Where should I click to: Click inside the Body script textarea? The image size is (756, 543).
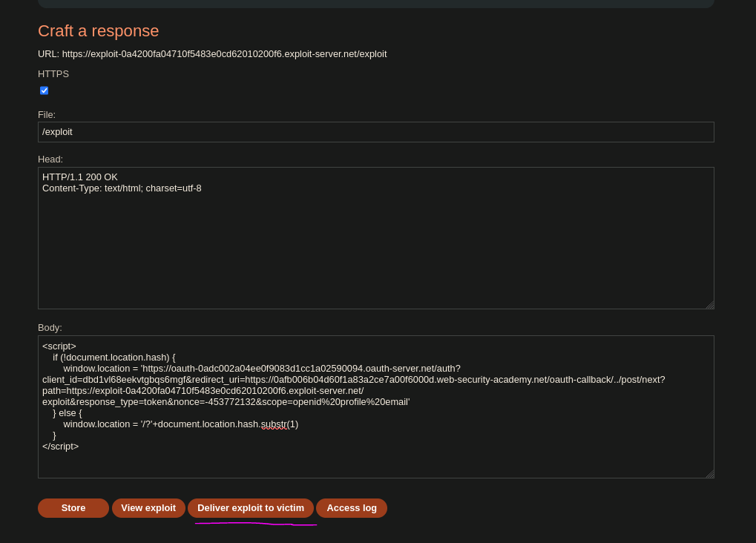pos(375,407)
